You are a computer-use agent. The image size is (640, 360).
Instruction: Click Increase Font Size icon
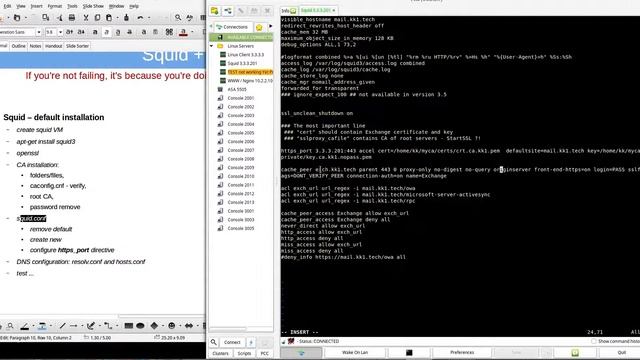[69, 32]
